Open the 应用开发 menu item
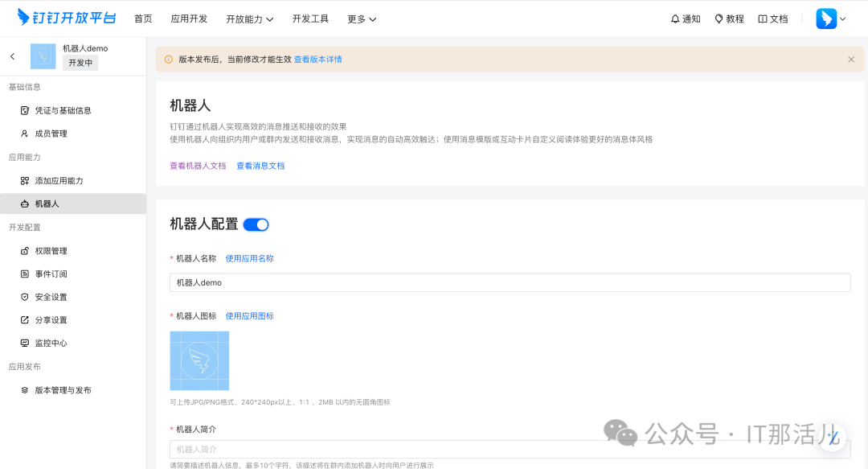Viewport: 868px width, 469px height. pos(189,19)
